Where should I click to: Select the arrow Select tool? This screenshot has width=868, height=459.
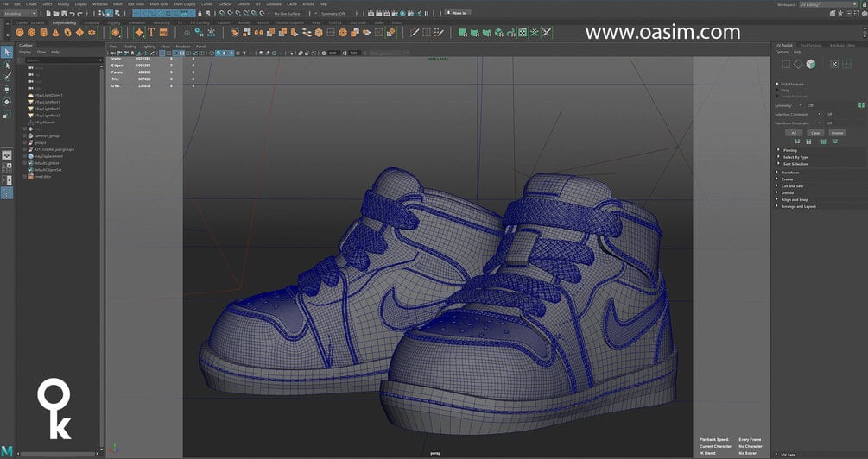[x=7, y=52]
